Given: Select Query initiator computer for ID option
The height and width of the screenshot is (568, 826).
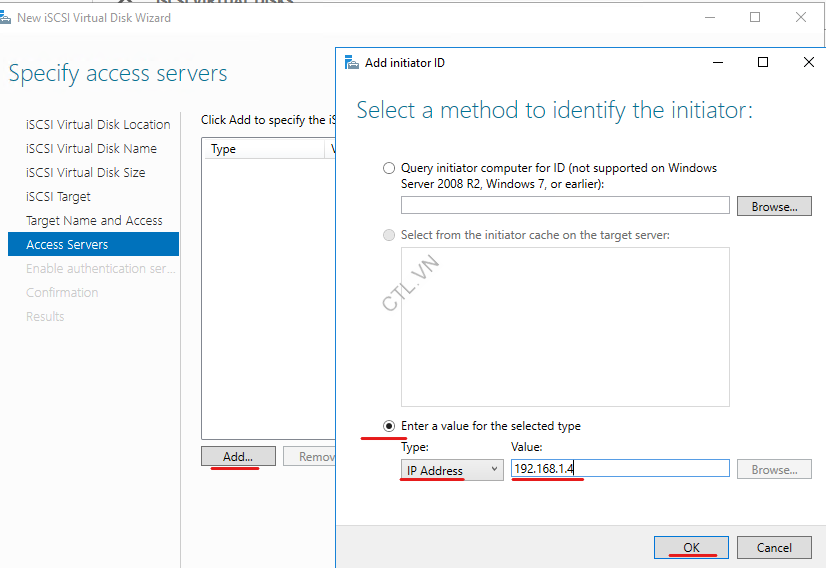Looking at the screenshot, I should click(389, 168).
